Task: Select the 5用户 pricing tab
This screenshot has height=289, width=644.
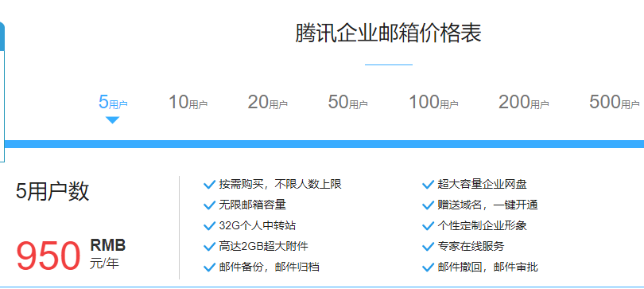Action: 113,102
